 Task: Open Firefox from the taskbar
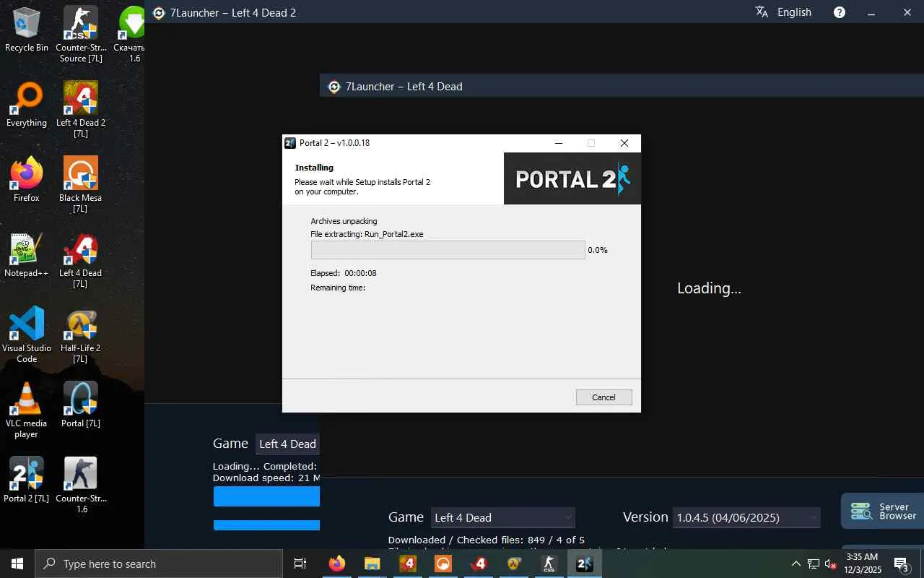click(x=337, y=564)
